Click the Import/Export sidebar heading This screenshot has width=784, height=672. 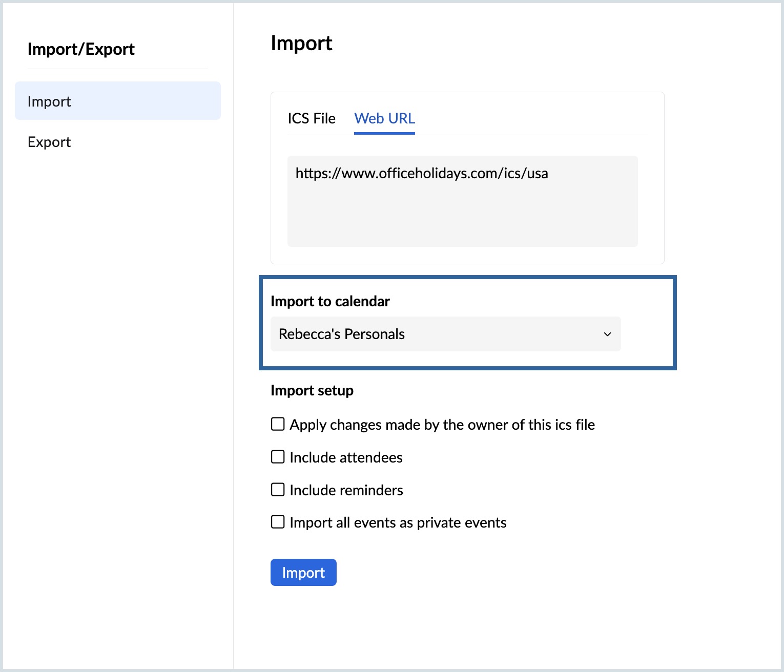tap(81, 49)
